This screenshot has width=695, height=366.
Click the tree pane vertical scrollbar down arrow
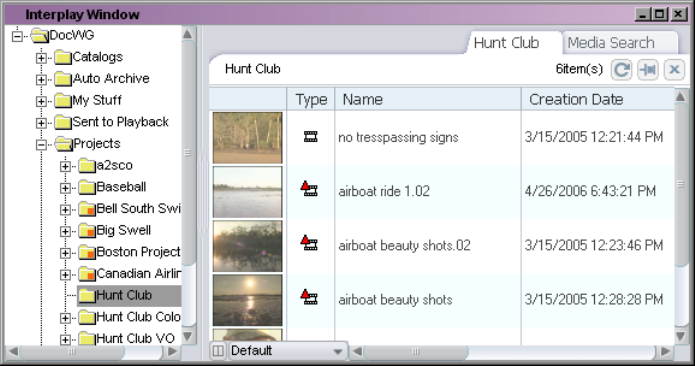click(x=187, y=337)
